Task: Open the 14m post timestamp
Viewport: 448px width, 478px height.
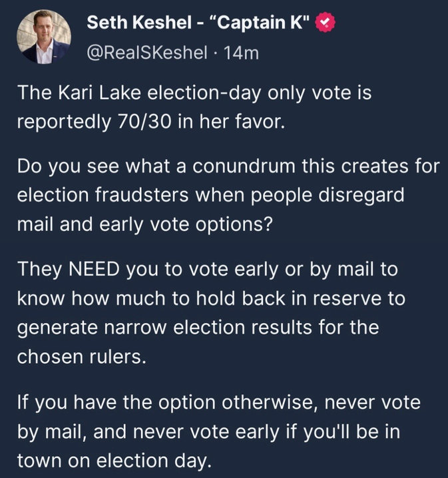Action: click(x=242, y=53)
